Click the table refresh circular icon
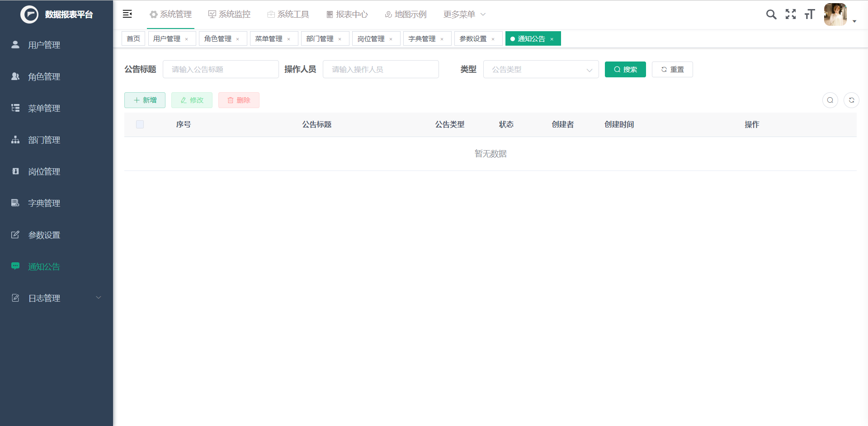 tap(852, 100)
